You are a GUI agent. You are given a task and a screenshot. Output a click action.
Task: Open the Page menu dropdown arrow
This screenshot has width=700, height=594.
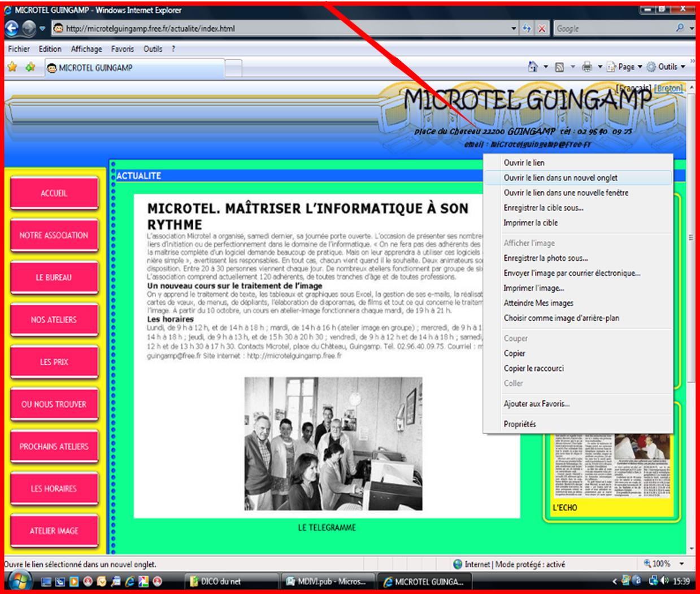[640, 67]
